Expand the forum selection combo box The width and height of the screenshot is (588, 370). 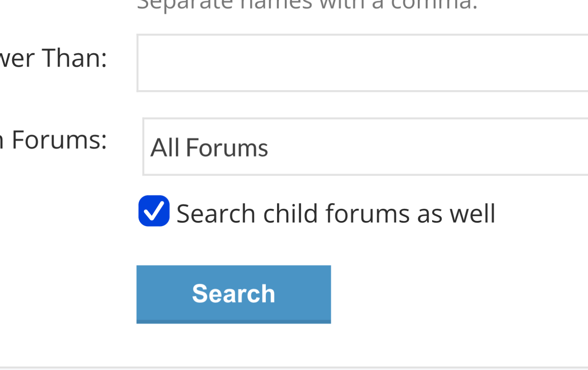click(x=365, y=147)
